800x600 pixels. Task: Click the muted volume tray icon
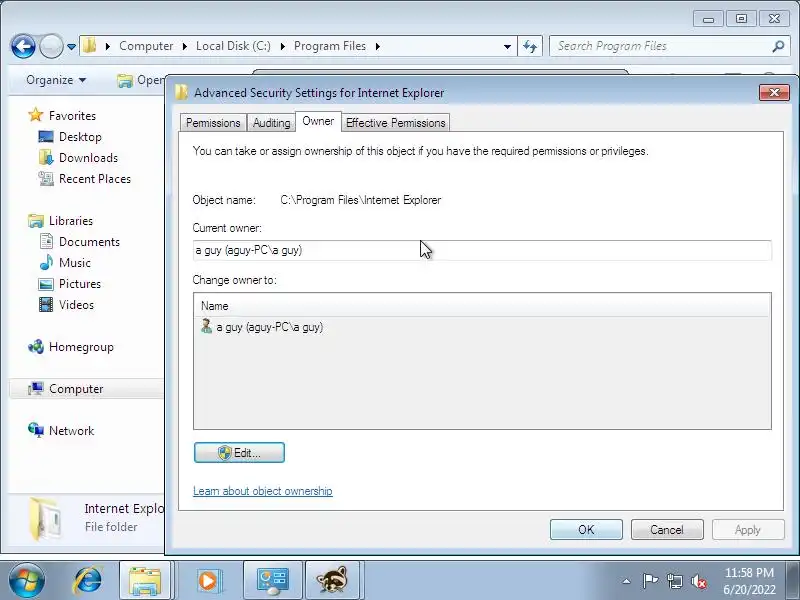tap(698, 581)
